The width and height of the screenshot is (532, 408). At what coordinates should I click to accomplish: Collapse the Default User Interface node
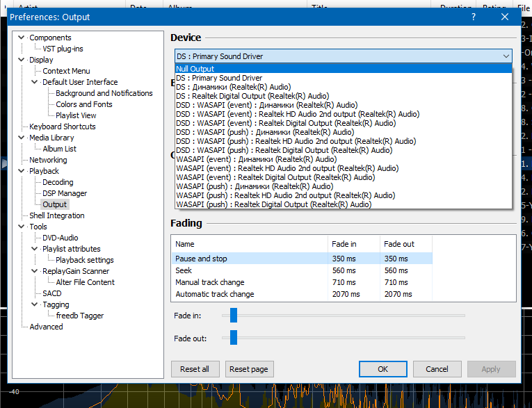pos(35,82)
